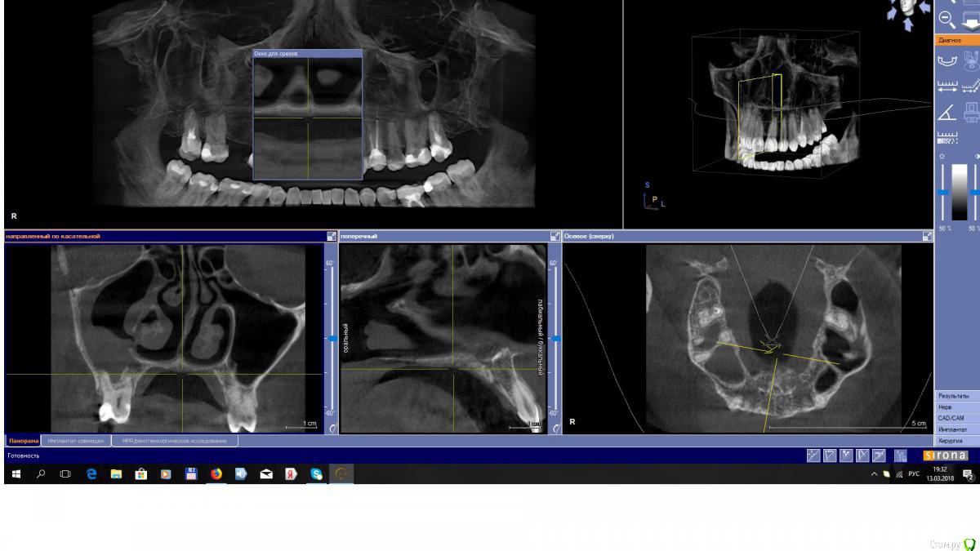Select the polyline distance measurement tool

pyautogui.click(x=971, y=85)
